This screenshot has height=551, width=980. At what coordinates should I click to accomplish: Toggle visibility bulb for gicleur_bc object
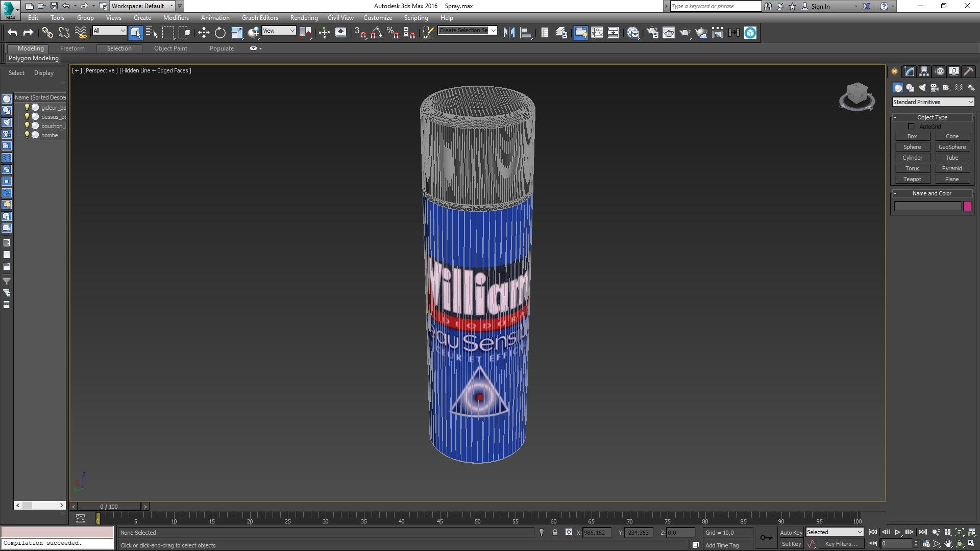click(27, 108)
